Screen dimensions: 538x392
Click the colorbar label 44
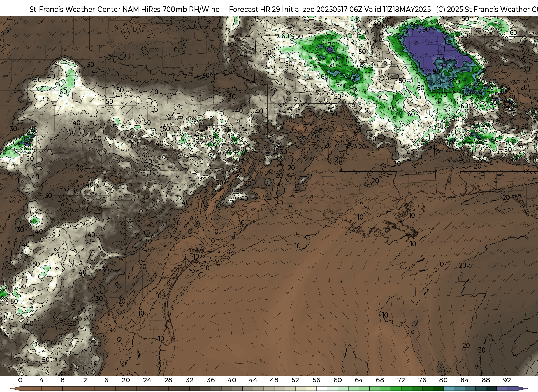253,380
